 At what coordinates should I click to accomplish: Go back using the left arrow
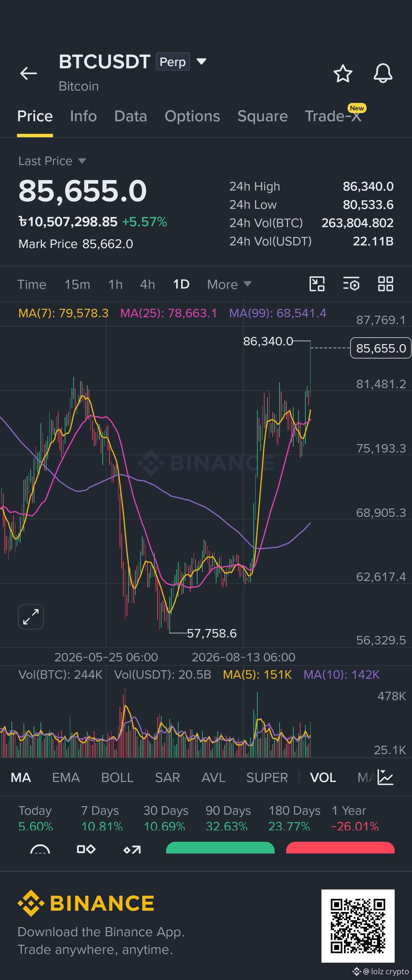point(28,74)
